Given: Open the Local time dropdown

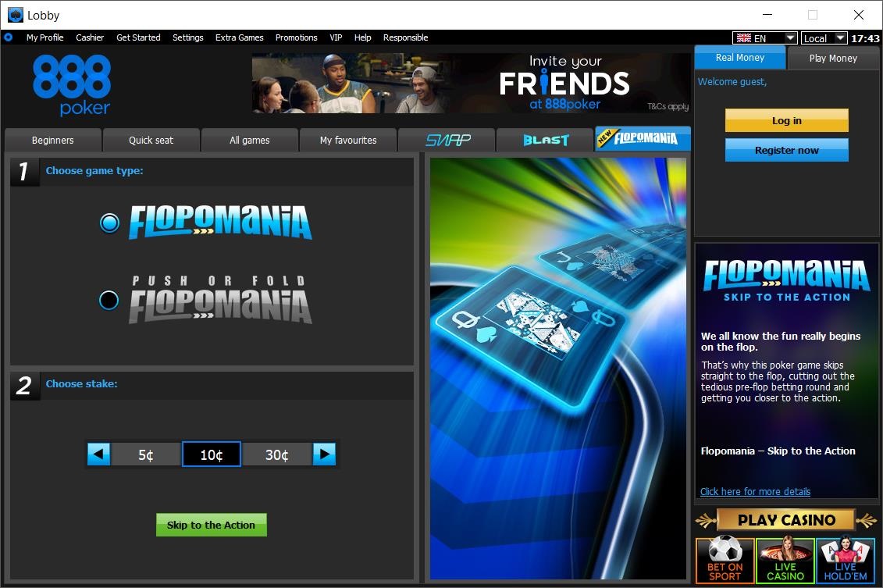Looking at the screenshot, I should pos(824,37).
